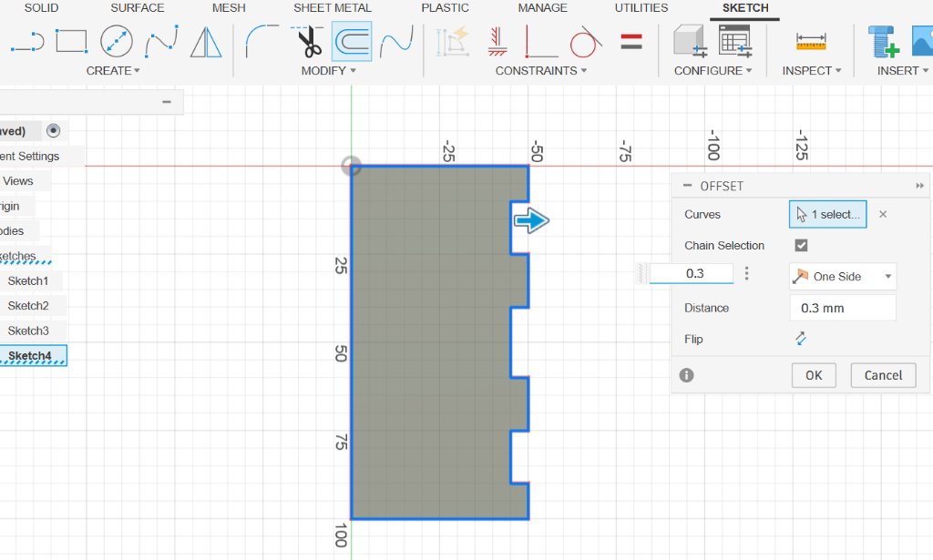Click the Flip direction icon
This screenshot has width=933, height=560.
pos(800,339)
